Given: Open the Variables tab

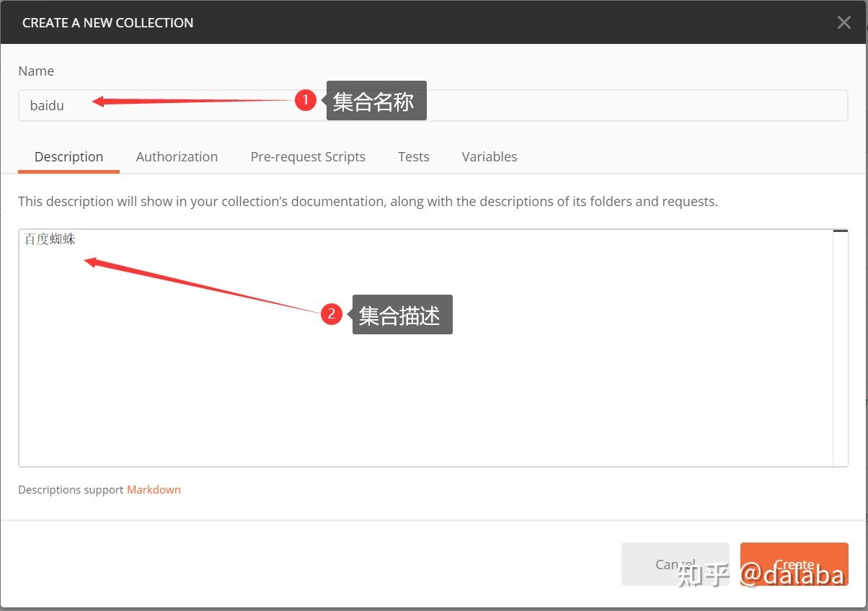Looking at the screenshot, I should (490, 157).
